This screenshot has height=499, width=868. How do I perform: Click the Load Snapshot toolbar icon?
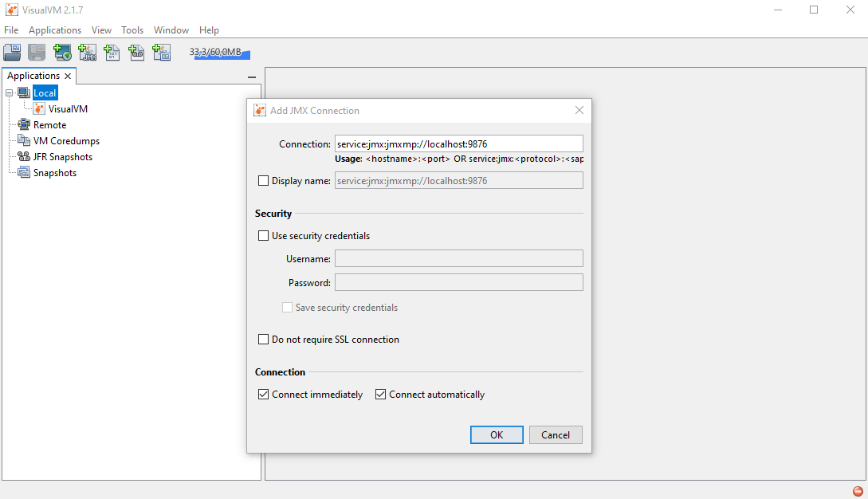(x=12, y=53)
